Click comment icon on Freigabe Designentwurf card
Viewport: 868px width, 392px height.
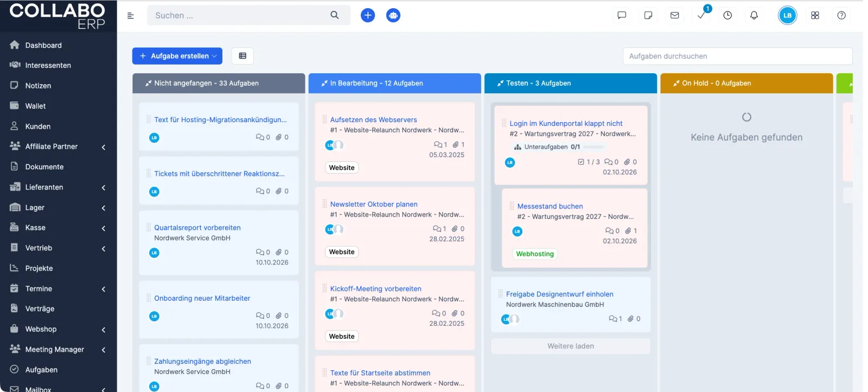(612, 319)
